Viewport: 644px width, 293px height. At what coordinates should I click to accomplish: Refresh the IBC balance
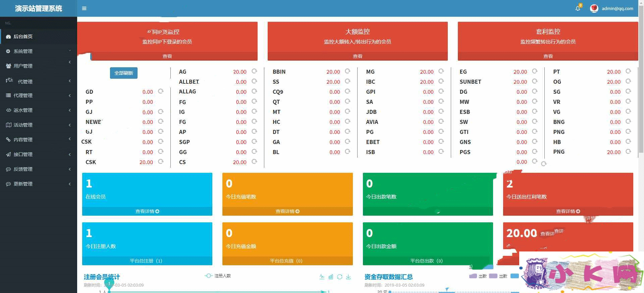[441, 81]
